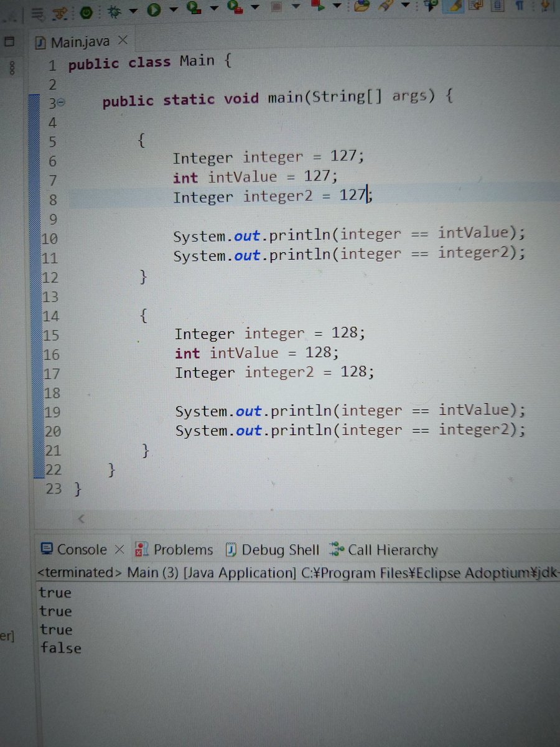Click the Java file icon on Main.java tab
The width and height of the screenshot is (560, 747).
(42, 42)
